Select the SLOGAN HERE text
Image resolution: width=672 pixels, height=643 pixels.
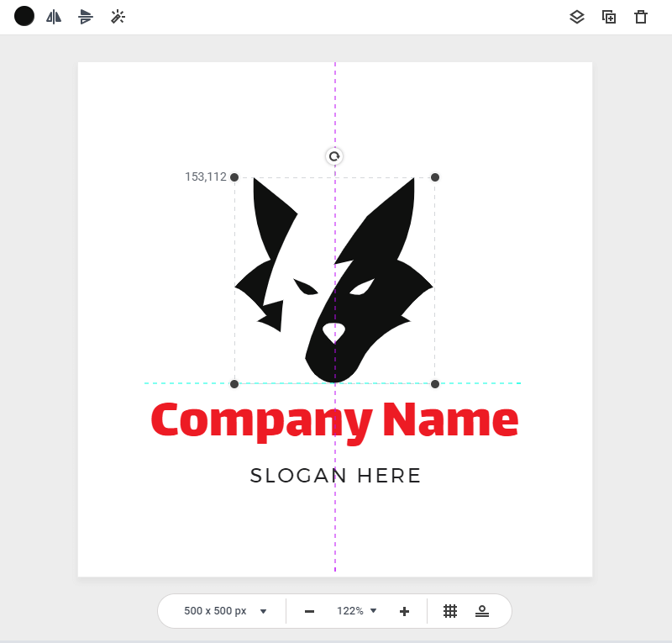pos(335,476)
